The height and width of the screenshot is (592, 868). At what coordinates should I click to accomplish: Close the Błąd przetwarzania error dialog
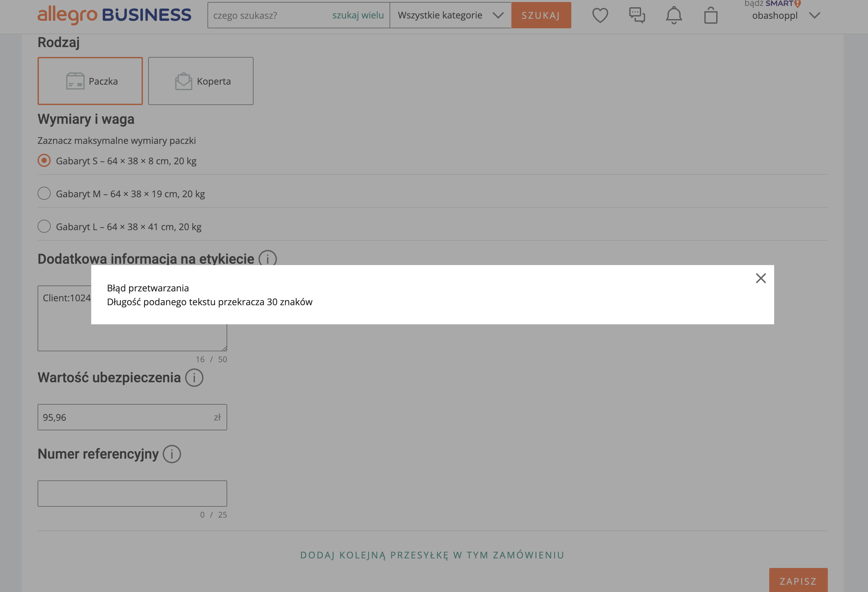tap(761, 278)
